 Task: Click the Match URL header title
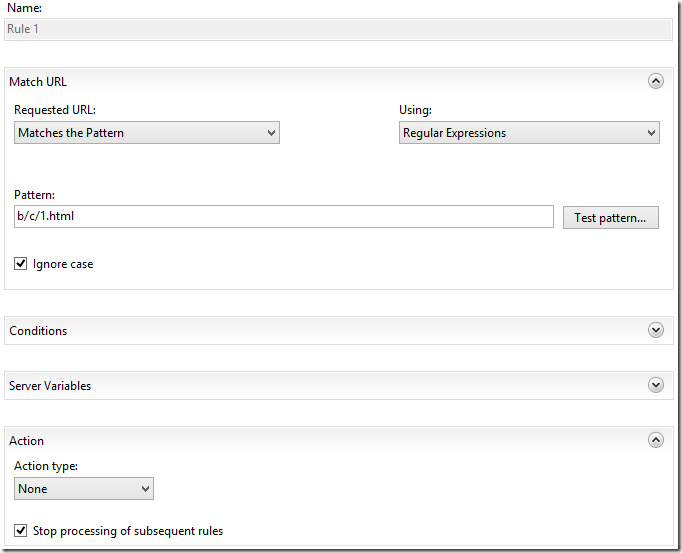point(38,82)
